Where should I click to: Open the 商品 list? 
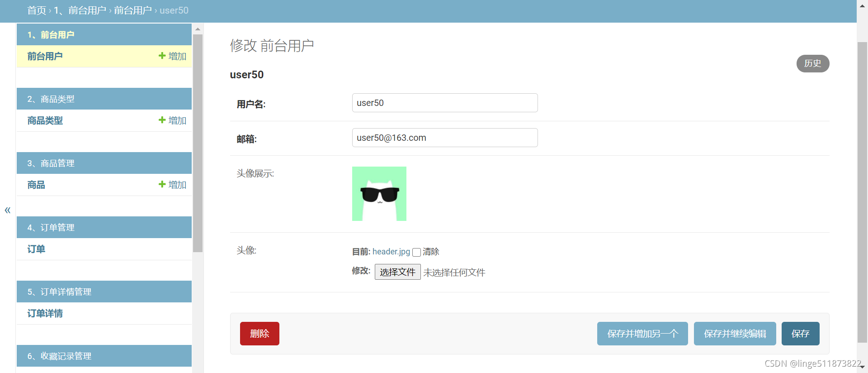point(36,185)
